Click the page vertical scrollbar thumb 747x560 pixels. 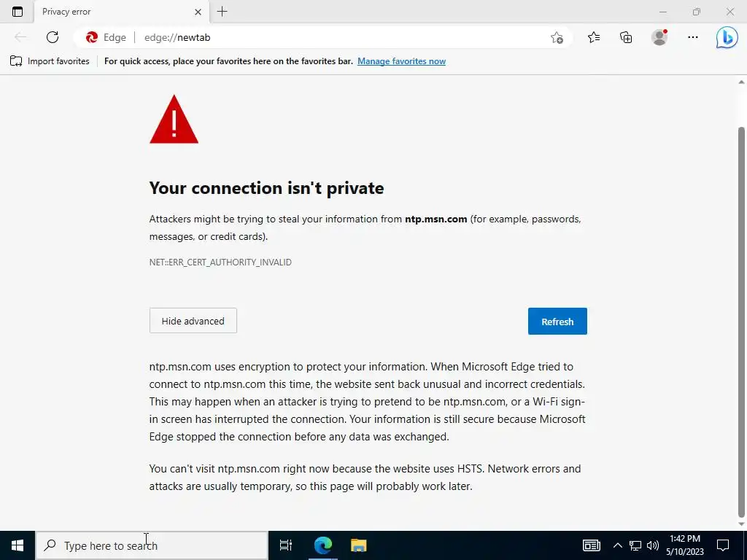[x=741, y=322]
